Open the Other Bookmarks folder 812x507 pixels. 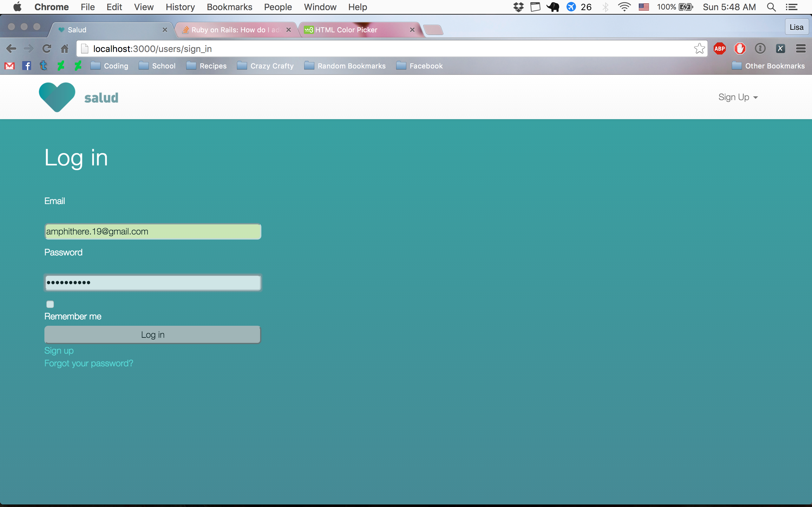(x=768, y=66)
